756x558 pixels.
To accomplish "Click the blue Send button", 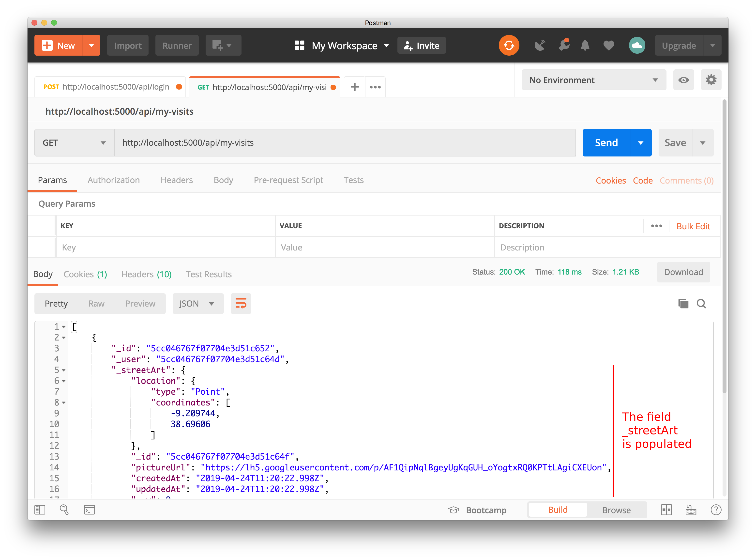I will (606, 143).
